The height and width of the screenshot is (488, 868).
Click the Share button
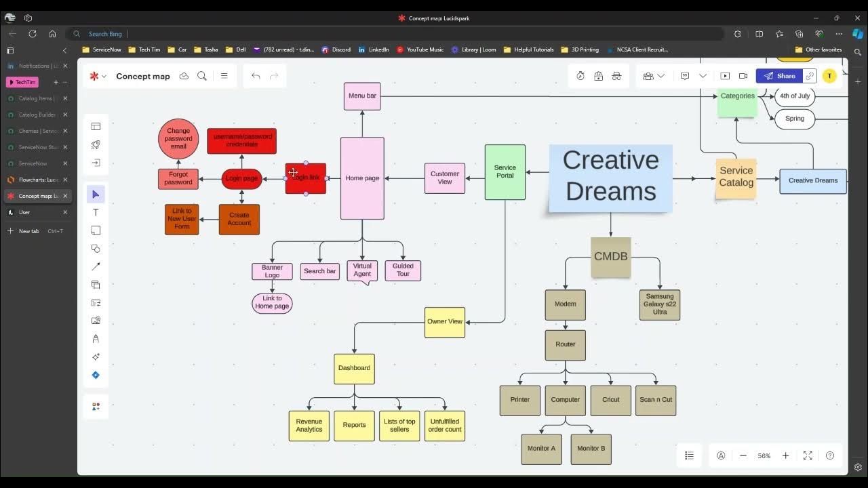(x=778, y=76)
